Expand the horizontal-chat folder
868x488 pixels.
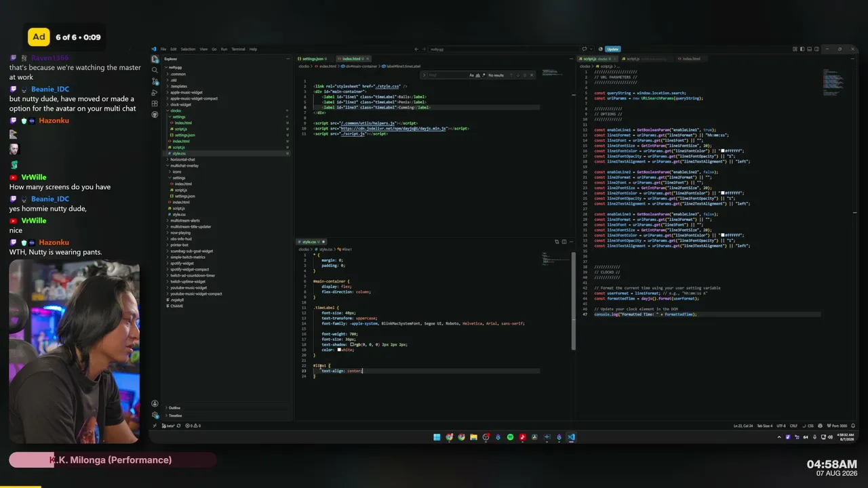pyautogui.click(x=182, y=159)
